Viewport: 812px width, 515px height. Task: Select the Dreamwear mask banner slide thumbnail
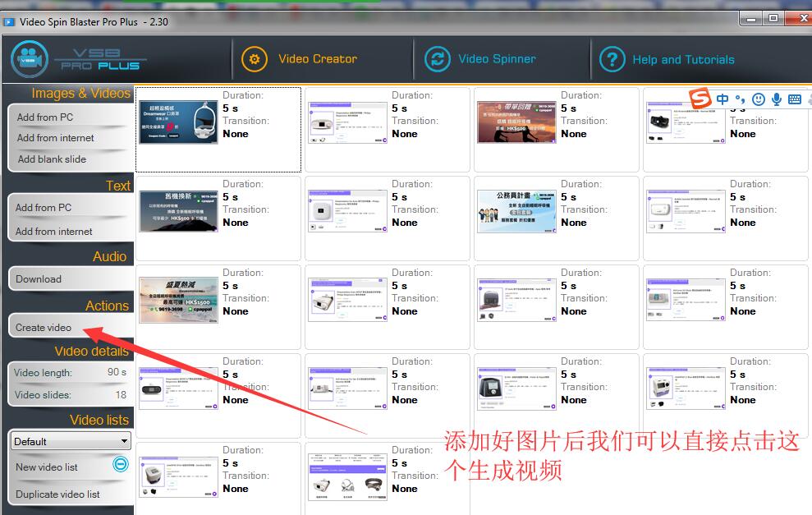(x=178, y=122)
